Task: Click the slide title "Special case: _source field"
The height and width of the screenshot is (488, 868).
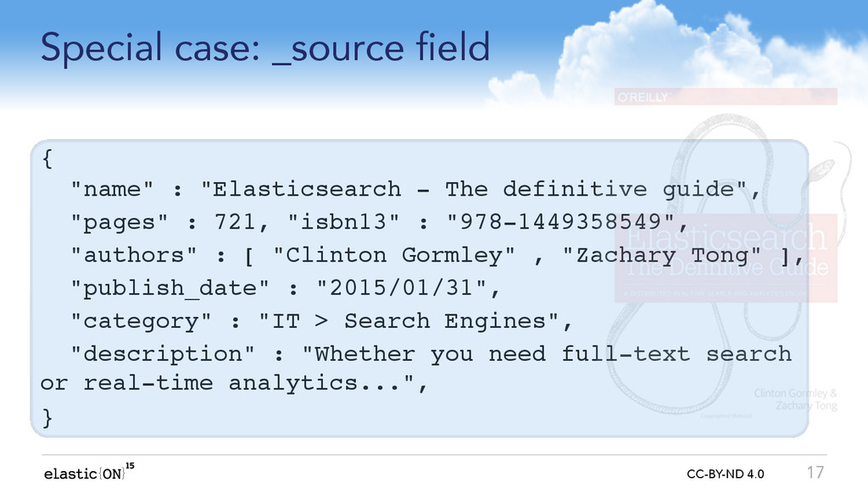Action: [265, 48]
